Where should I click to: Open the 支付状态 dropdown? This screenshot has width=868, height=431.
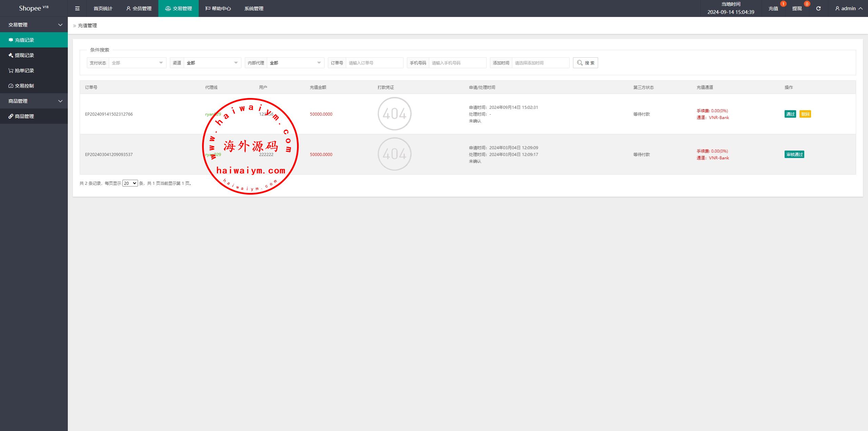coord(137,63)
